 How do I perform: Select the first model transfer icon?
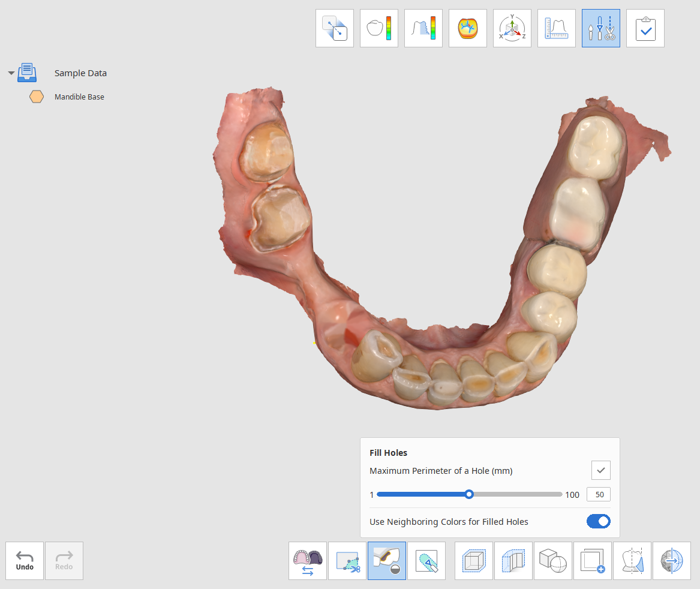(334, 28)
